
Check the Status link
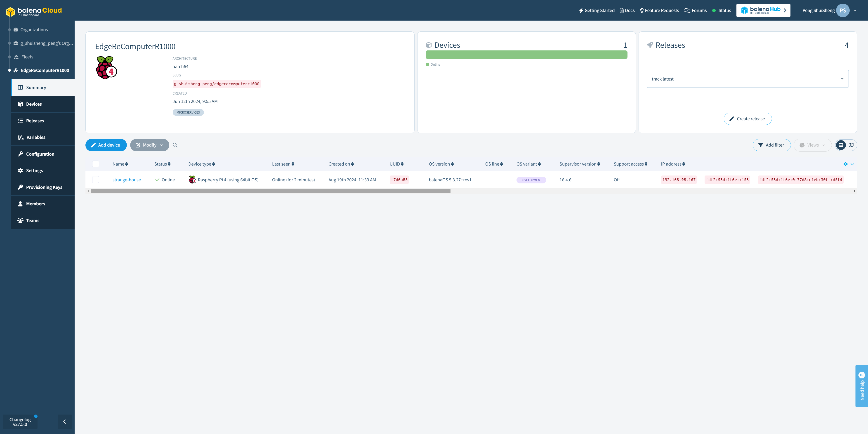pyautogui.click(x=722, y=10)
